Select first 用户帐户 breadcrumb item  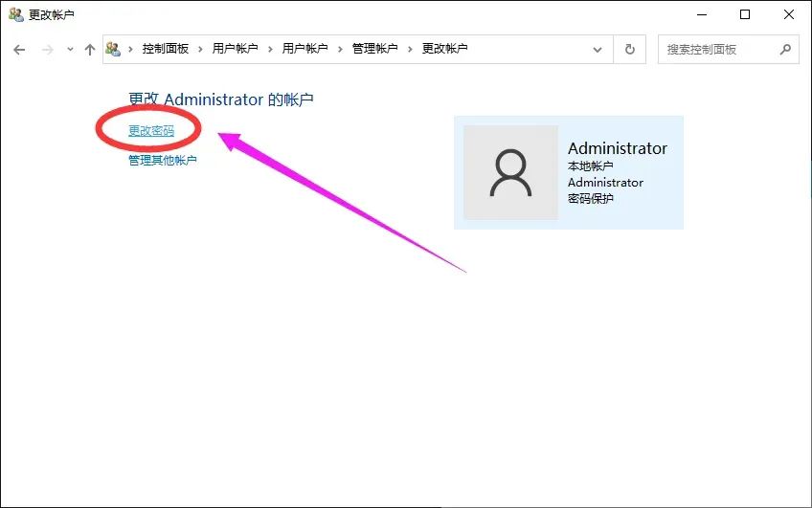coord(236,49)
